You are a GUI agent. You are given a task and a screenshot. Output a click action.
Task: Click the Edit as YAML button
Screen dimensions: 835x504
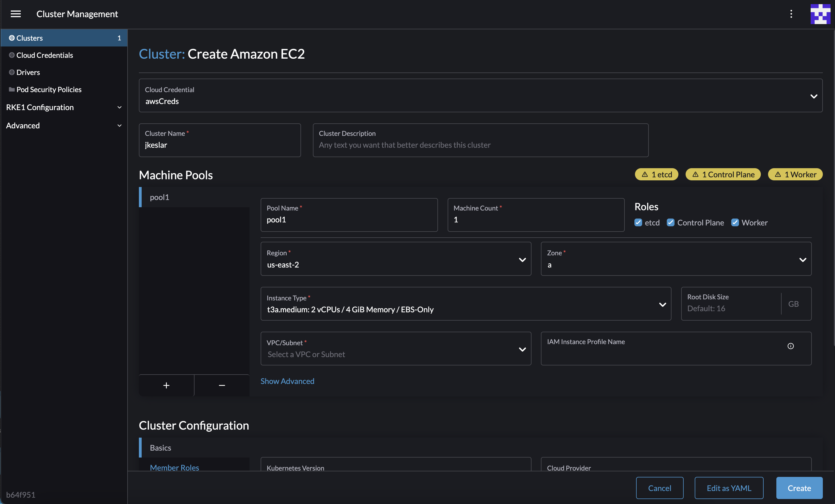[728, 488]
